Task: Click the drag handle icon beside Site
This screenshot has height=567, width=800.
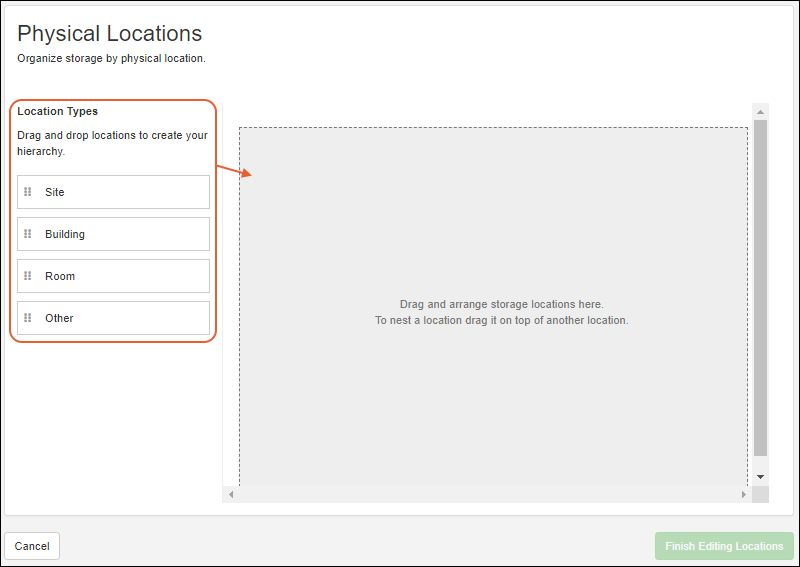Action: click(x=28, y=192)
